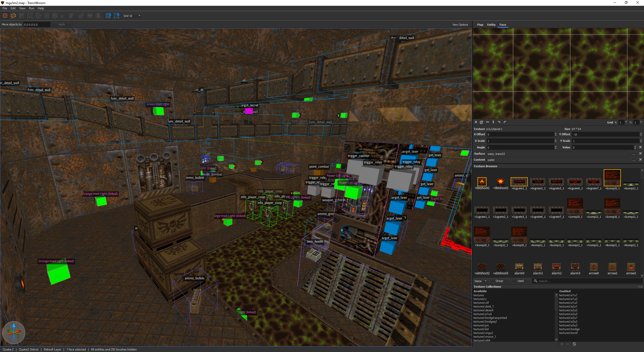Select the arrow0 texture thumbnail
Viewport: 644px width, 352px height.
pyautogui.click(x=593, y=267)
